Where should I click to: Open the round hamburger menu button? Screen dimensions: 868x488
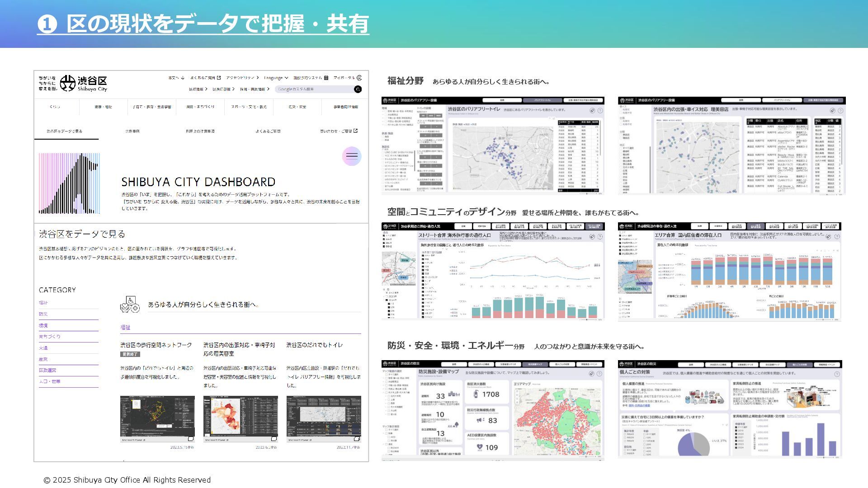[352, 156]
